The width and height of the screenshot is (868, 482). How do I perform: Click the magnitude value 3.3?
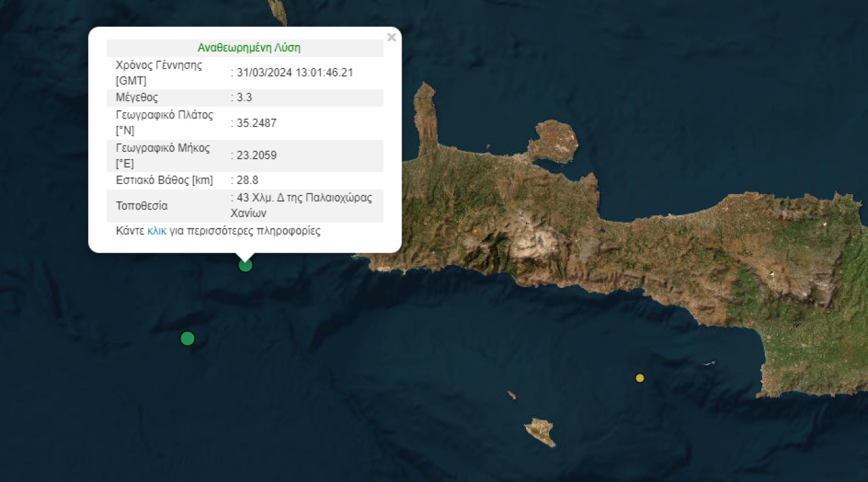[x=244, y=98]
